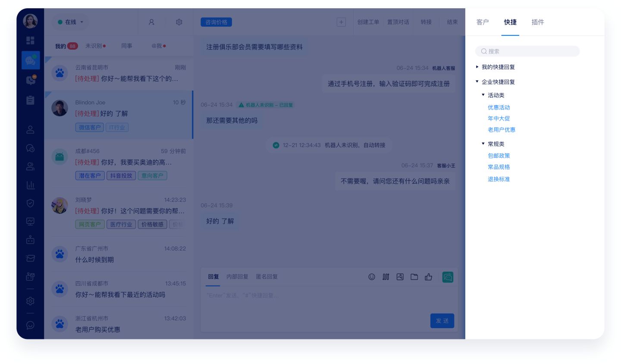Click the 发送 send button
The image size is (621, 364).
coord(442,320)
